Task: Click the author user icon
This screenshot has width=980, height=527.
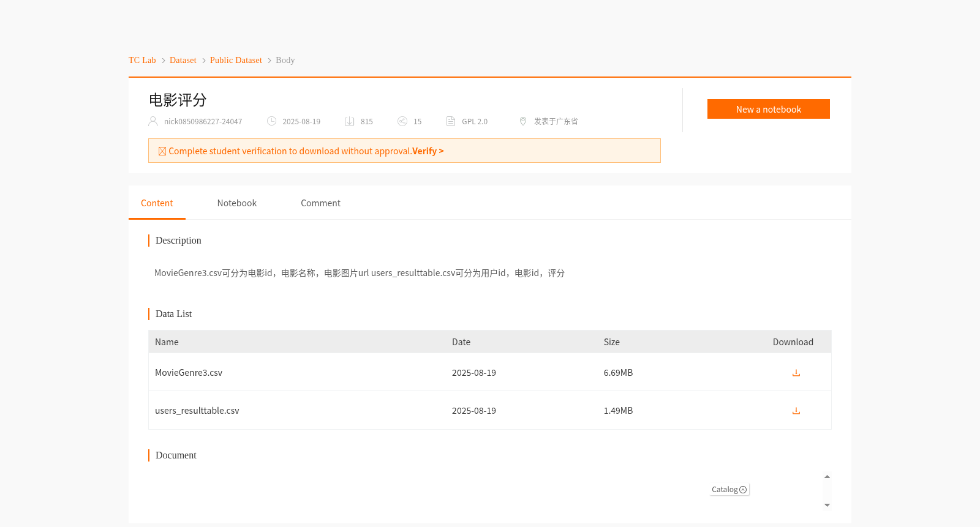Action: click(153, 121)
